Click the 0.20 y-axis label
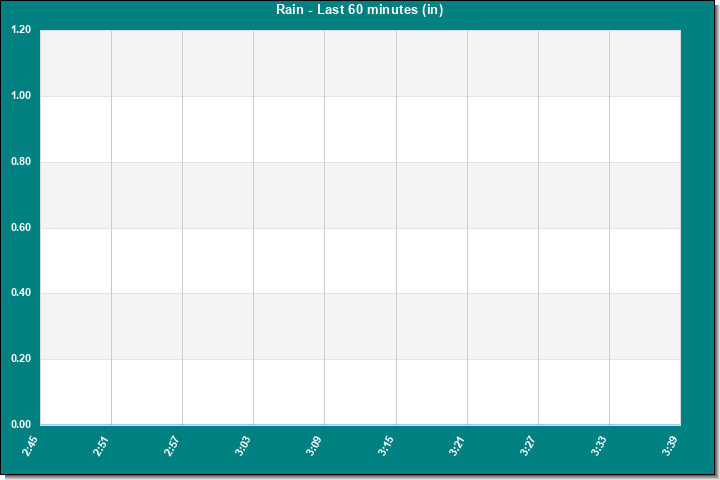The image size is (720, 480). [21, 359]
